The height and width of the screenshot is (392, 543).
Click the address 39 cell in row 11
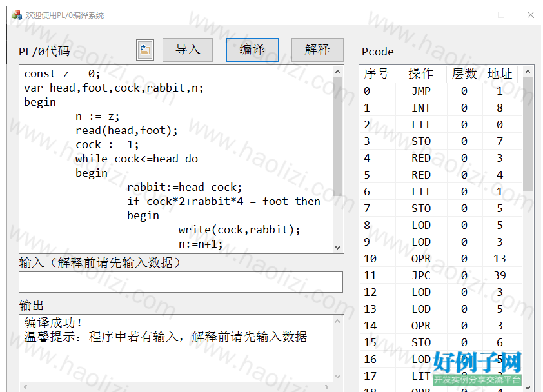click(500, 276)
